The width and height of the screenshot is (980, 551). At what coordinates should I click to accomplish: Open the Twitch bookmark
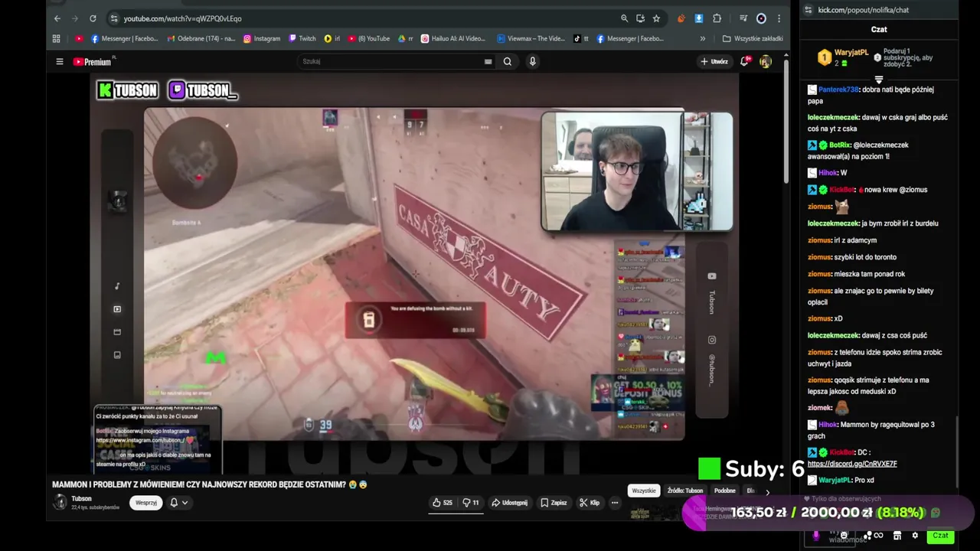click(x=302, y=38)
